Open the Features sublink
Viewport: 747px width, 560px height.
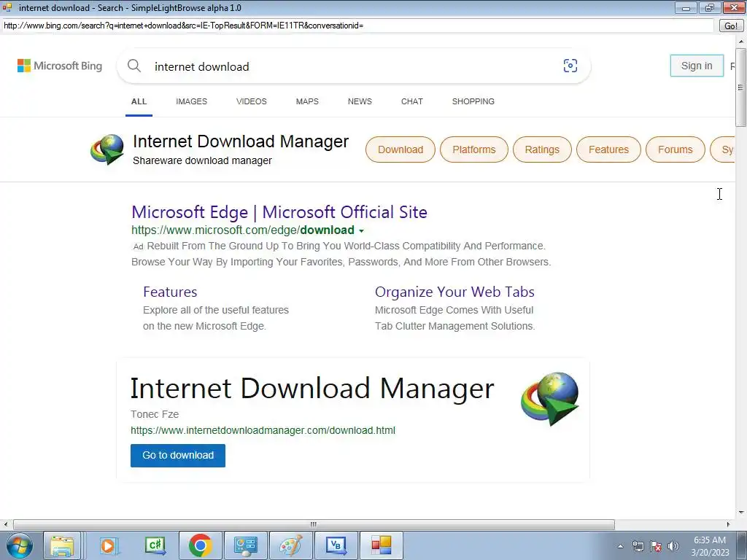[x=170, y=292]
